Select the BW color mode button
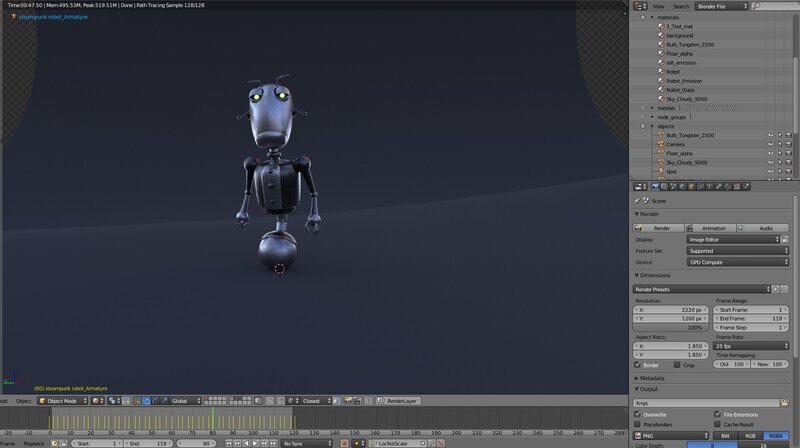The width and height of the screenshot is (800, 448). tap(724, 436)
